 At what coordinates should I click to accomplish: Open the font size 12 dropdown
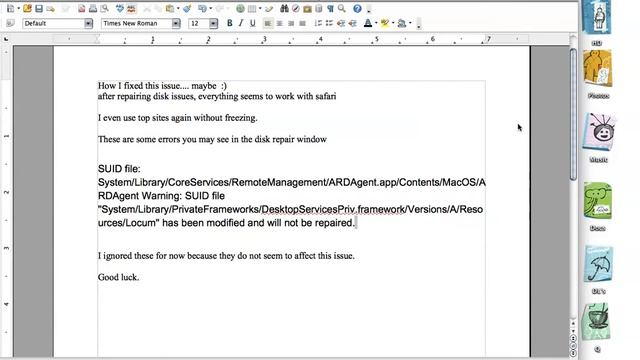tap(213, 24)
